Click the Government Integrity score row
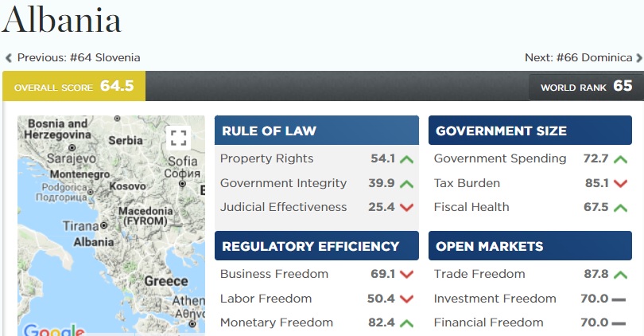Viewport: 644px width, 336px height. pos(316,183)
